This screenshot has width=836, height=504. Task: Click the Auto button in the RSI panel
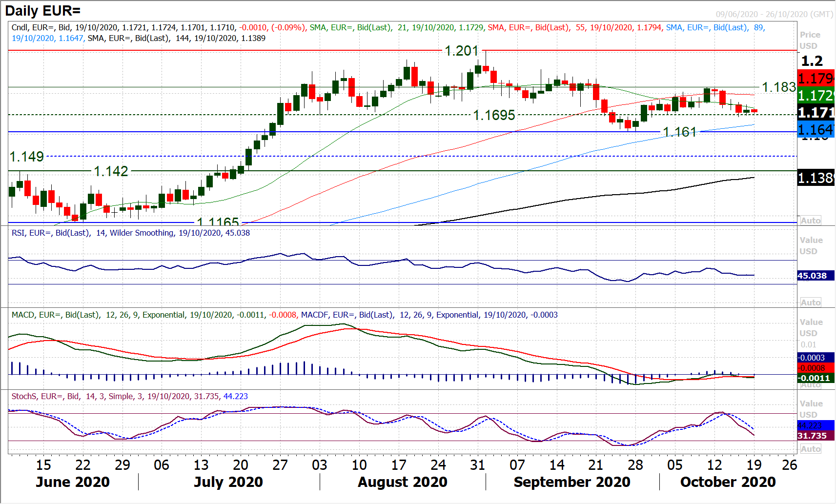tap(810, 302)
